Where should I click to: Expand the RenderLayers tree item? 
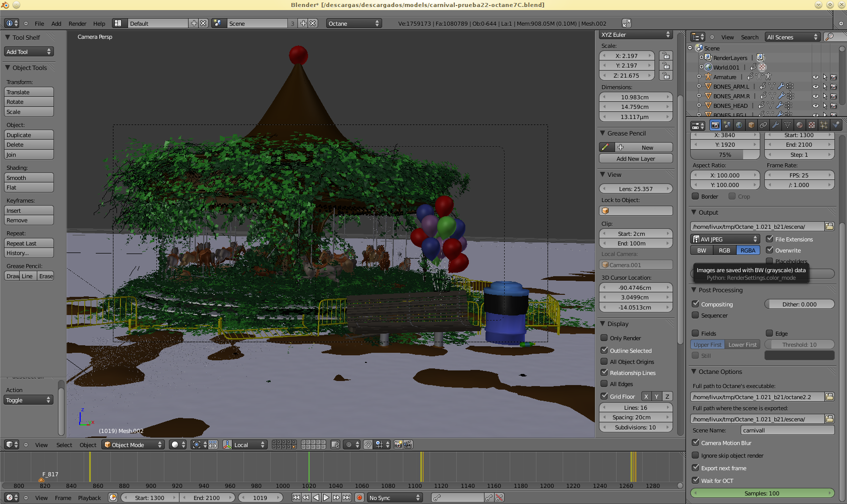click(x=701, y=57)
